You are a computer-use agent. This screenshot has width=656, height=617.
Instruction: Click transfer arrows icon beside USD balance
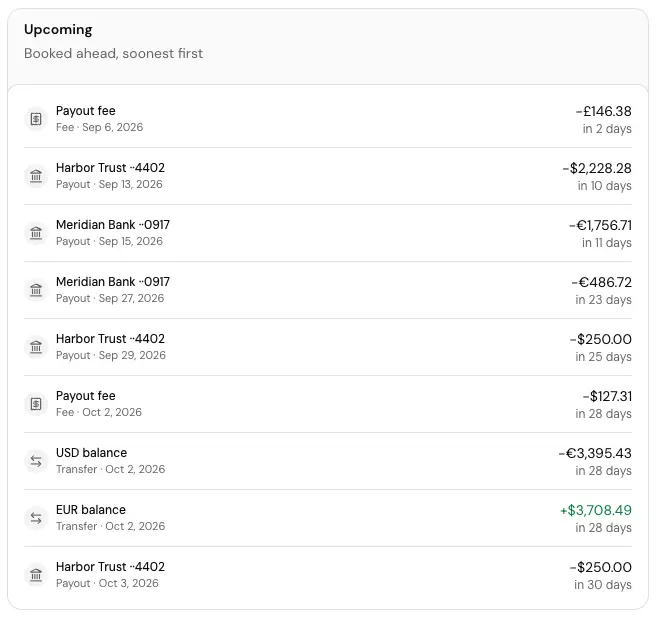[x=36, y=461]
